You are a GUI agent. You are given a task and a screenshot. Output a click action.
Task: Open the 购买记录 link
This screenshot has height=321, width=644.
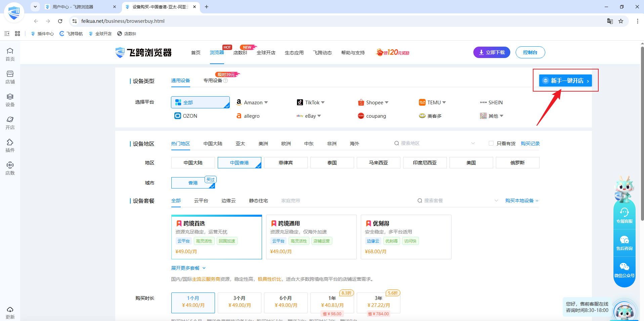point(530,144)
